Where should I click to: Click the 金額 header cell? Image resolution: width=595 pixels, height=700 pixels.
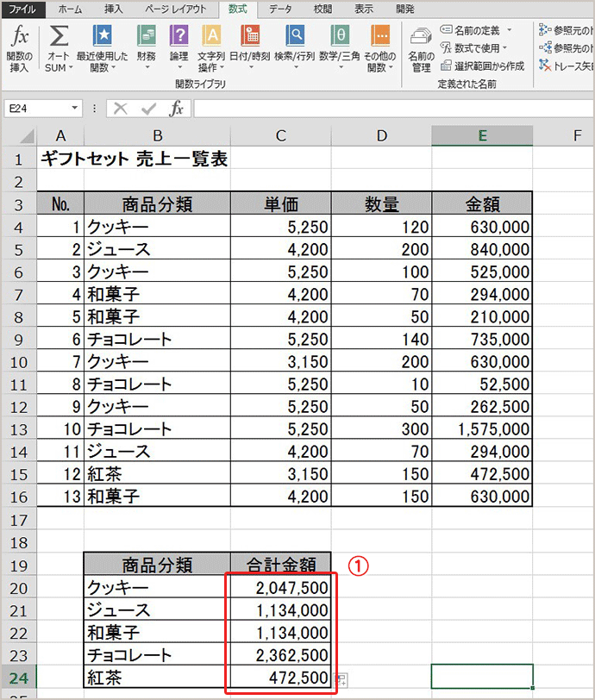(x=482, y=204)
